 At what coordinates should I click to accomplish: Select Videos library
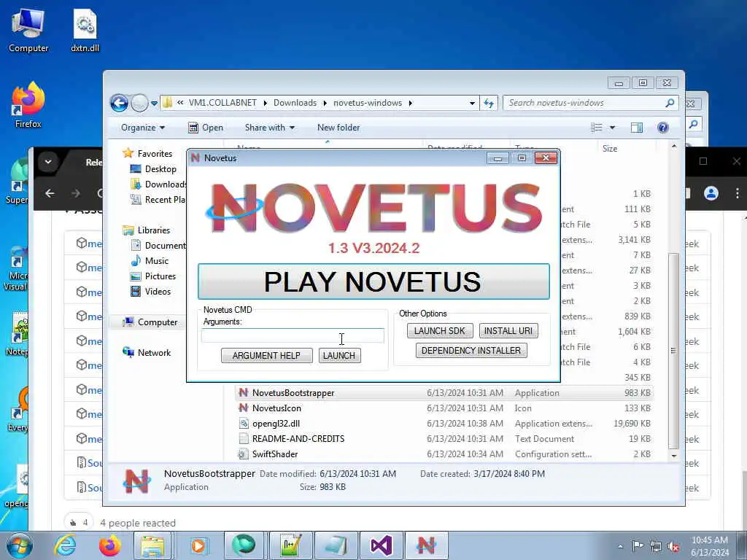click(158, 292)
